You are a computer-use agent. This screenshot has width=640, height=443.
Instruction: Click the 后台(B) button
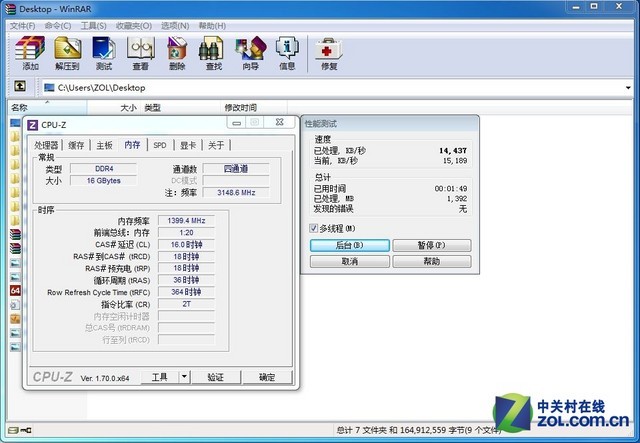pos(350,245)
